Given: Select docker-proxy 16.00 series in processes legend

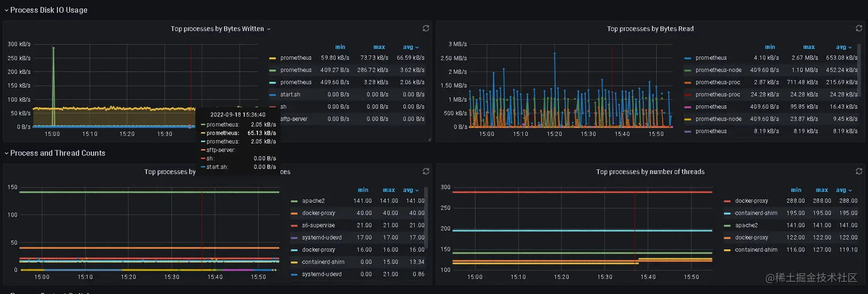Looking at the screenshot, I should 318,250.
